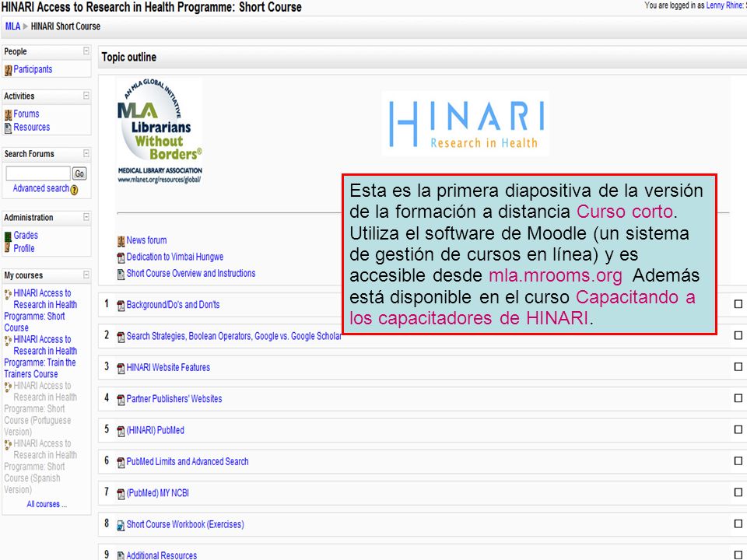This screenshot has height=560, width=747.
Task: Open the News forum link
Action: (147, 240)
